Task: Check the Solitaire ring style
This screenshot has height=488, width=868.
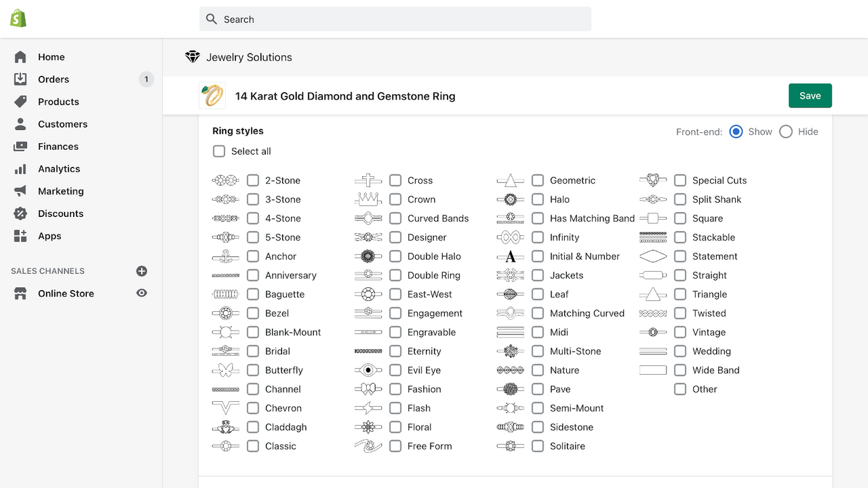Action: [538, 446]
